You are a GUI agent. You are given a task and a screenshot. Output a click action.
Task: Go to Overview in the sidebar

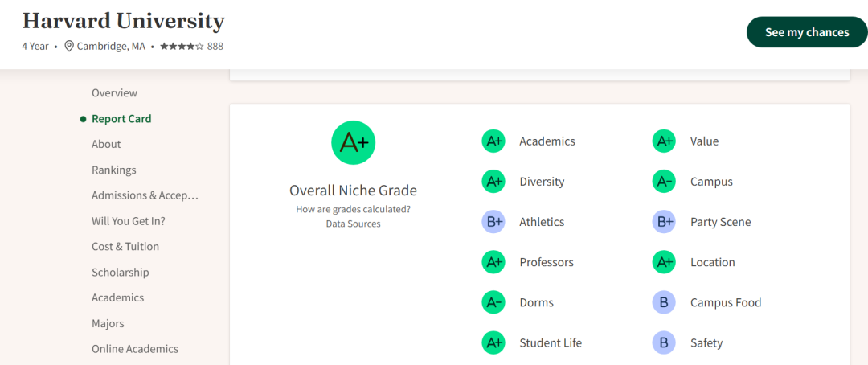[x=114, y=93]
